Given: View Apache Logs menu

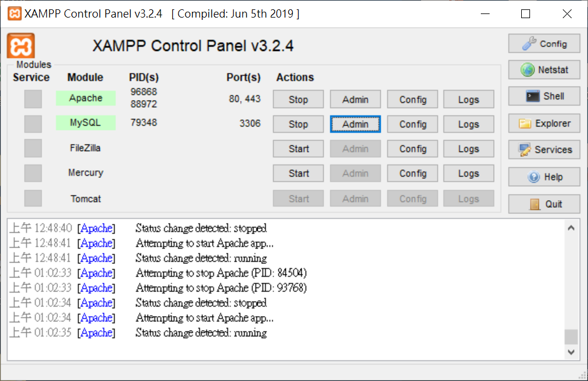Looking at the screenshot, I should click(x=469, y=99).
